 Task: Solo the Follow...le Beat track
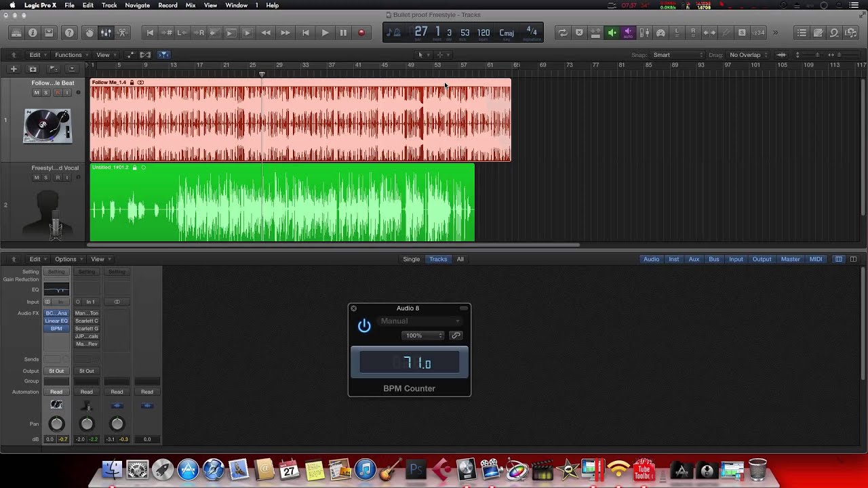[x=46, y=92]
